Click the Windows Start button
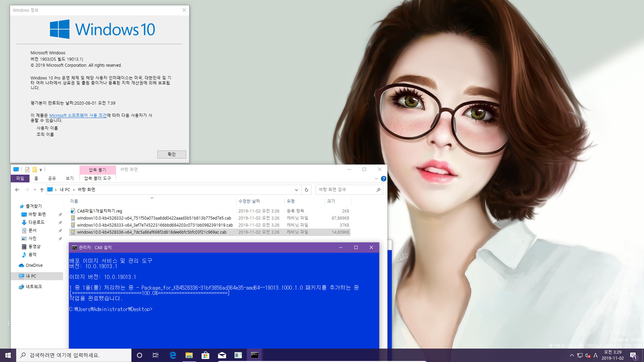This screenshot has height=362, width=644. coord(8,355)
